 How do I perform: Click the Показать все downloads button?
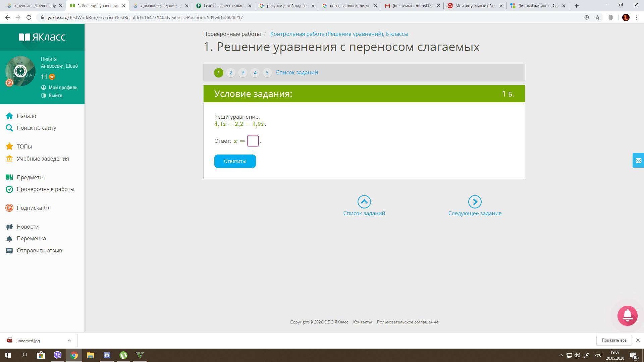point(613,340)
